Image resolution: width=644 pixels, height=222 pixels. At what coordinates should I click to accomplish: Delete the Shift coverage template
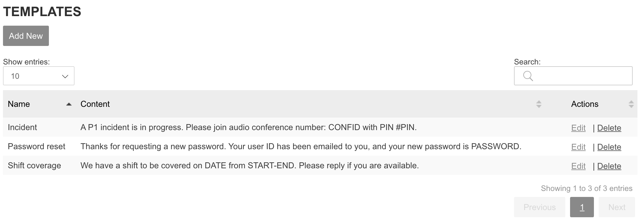coord(609,166)
